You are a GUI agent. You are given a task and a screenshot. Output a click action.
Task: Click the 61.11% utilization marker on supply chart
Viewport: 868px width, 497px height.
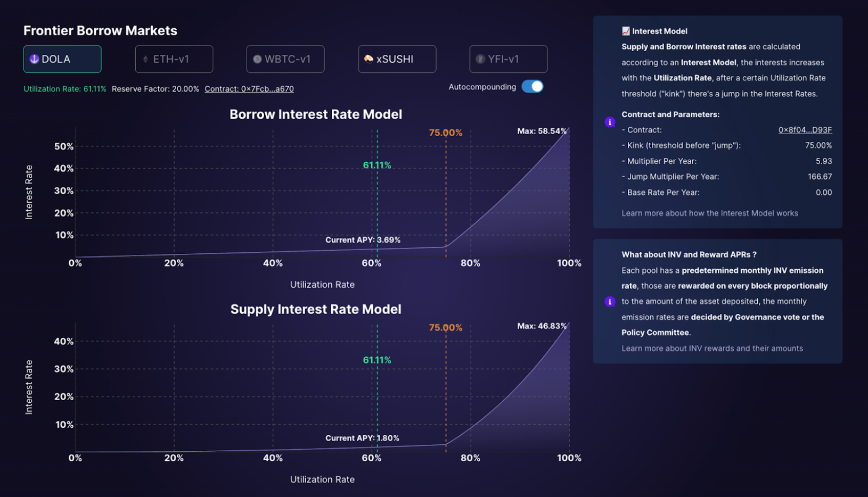(376, 360)
